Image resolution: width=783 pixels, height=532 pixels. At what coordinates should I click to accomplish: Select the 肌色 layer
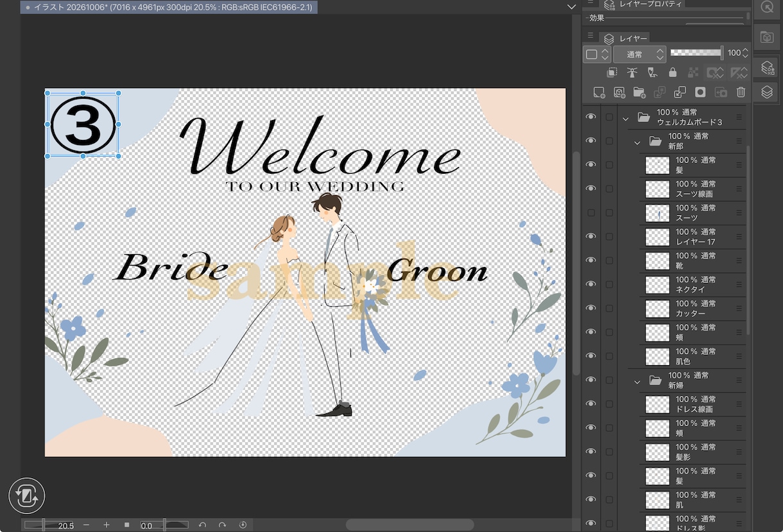pos(693,356)
